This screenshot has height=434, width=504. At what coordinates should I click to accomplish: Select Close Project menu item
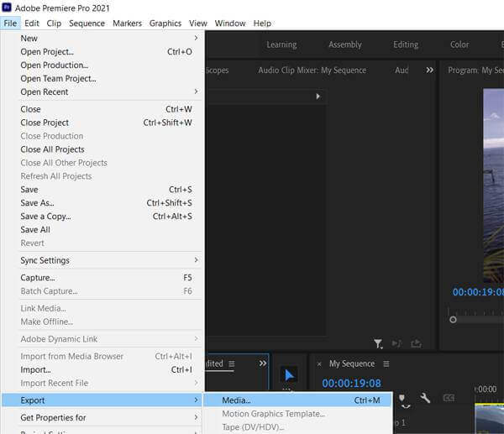coord(102,123)
